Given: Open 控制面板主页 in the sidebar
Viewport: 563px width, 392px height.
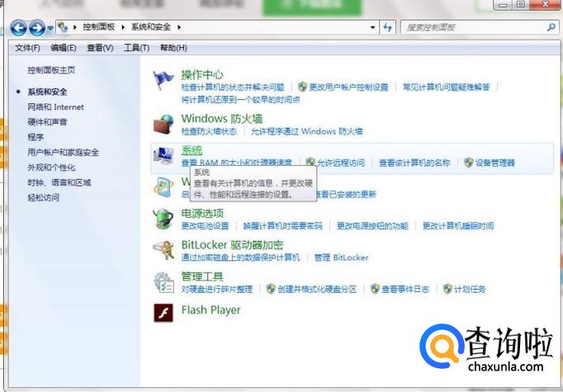Looking at the screenshot, I should (x=51, y=70).
